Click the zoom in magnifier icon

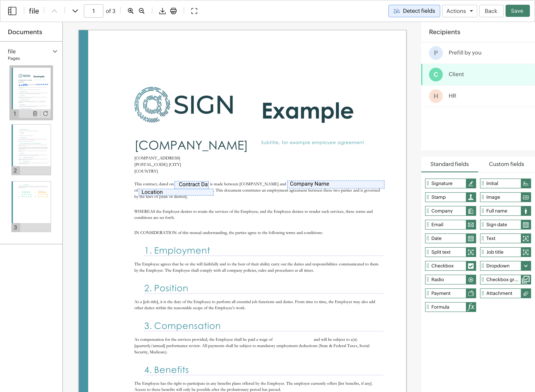pos(130,11)
